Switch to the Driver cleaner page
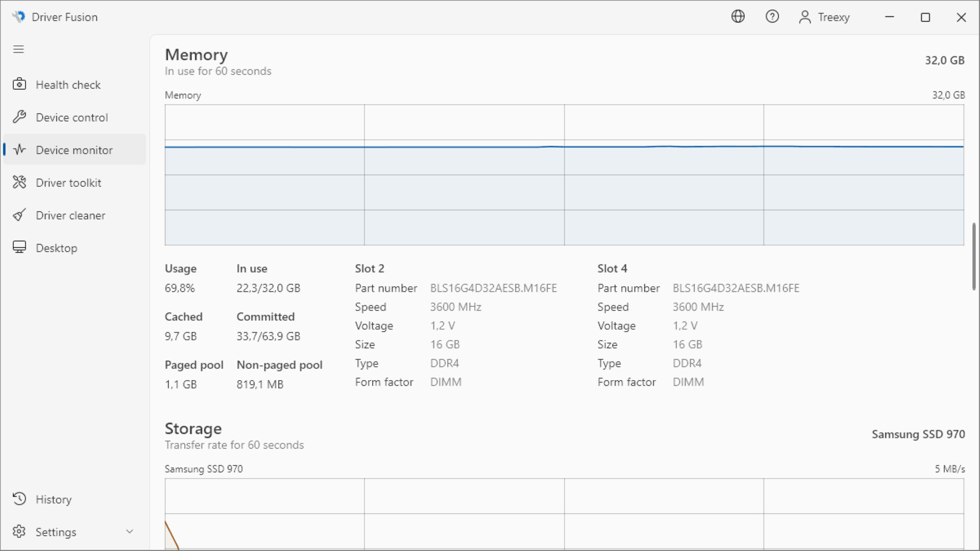 [x=70, y=215]
